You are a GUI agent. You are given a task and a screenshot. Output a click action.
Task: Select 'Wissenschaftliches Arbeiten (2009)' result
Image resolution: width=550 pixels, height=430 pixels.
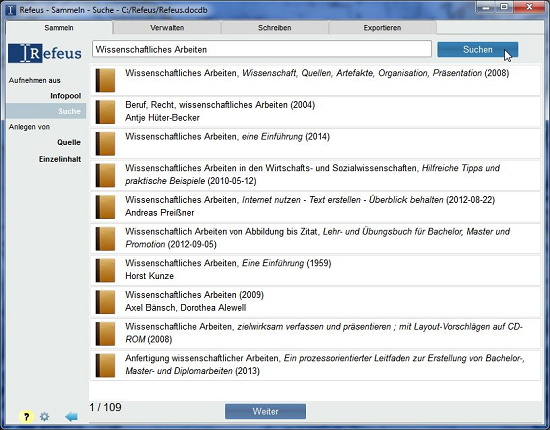point(315,302)
